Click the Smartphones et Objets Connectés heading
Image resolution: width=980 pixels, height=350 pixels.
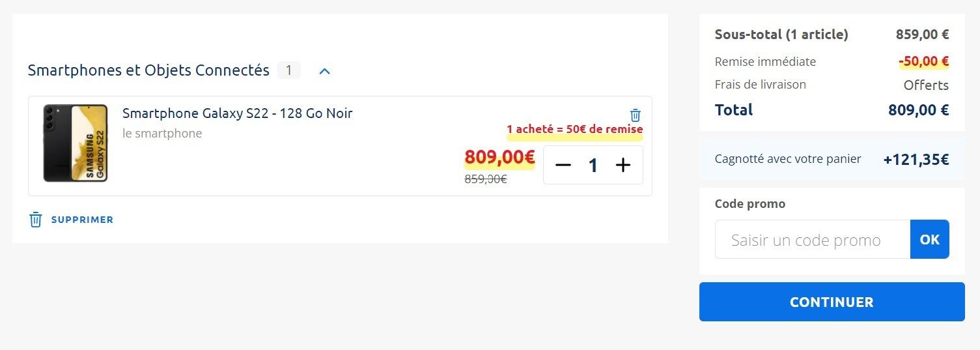pyautogui.click(x=148, y=70)
